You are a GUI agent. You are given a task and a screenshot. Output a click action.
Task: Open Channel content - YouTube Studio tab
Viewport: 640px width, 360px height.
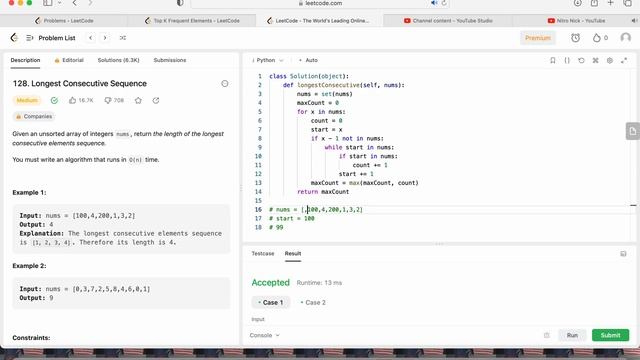(x=448, y=20)
